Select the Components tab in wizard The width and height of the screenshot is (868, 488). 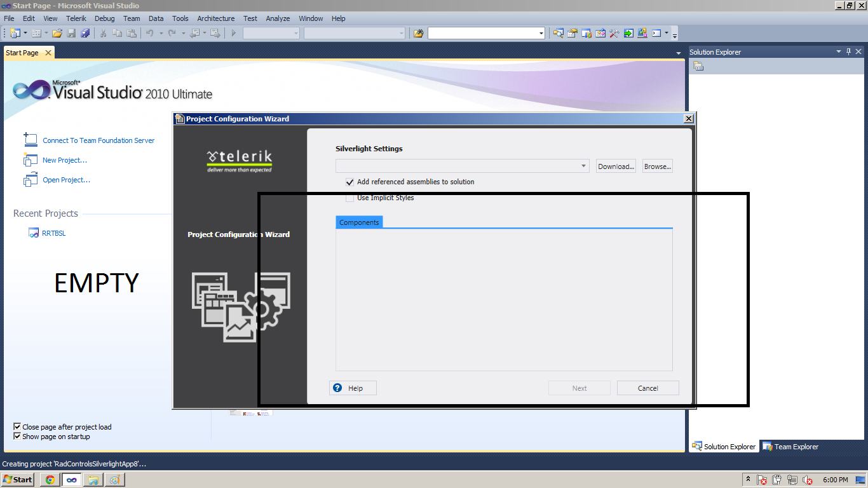pyautogui.click(x=359, y=222)
